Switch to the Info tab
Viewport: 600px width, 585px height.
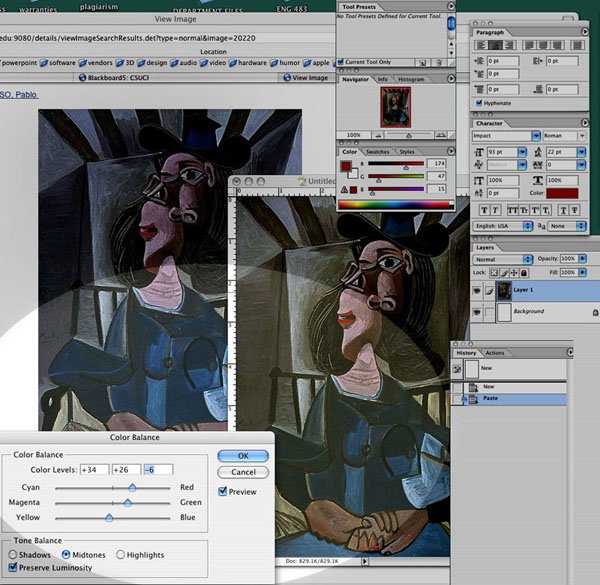(382, 79)
